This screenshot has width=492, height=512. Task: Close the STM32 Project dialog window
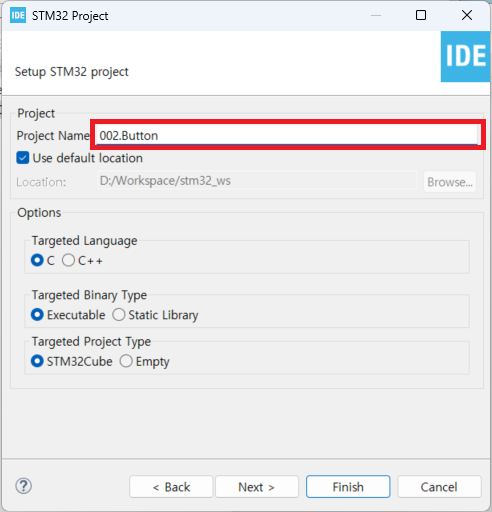coord(467,15)
